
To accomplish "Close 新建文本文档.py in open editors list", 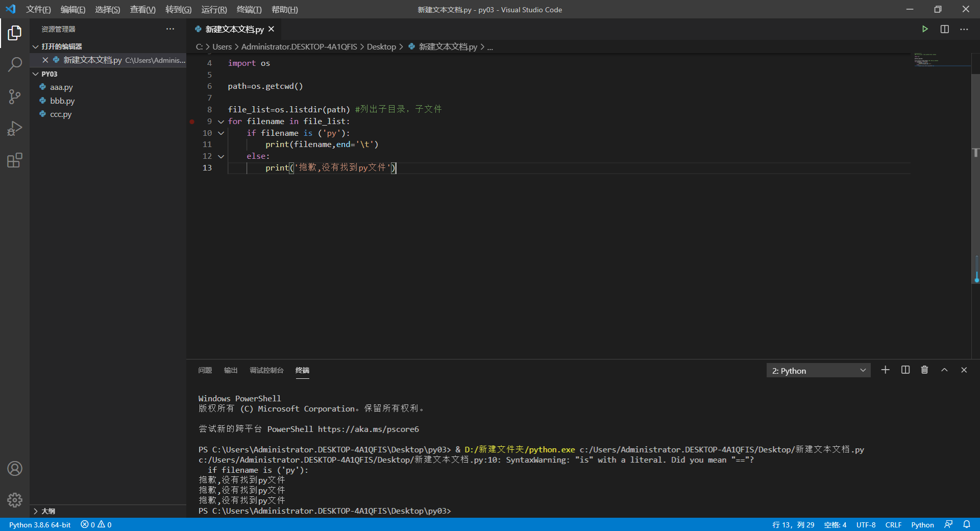I will [45, 60].
